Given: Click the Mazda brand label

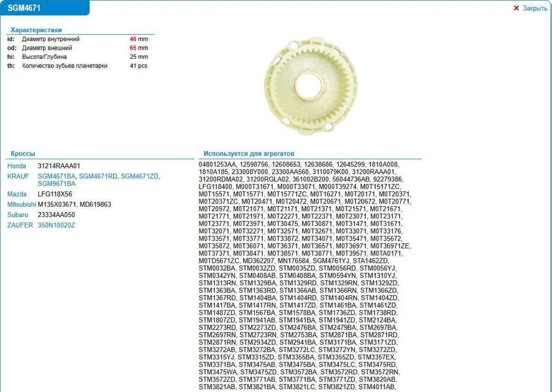Looking at the screenshot, I should 17,194.
